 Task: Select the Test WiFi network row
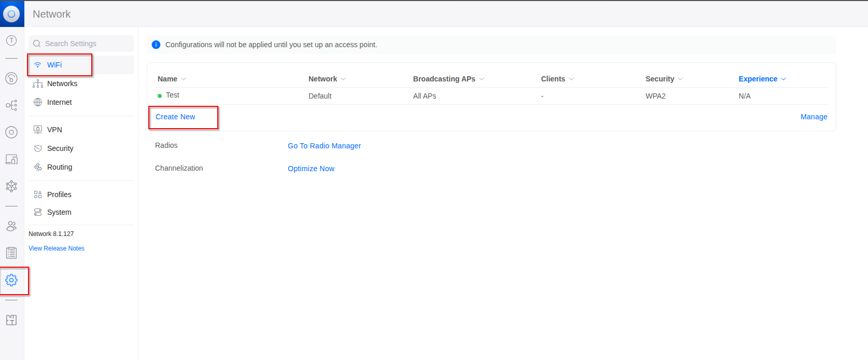point(493,96)
